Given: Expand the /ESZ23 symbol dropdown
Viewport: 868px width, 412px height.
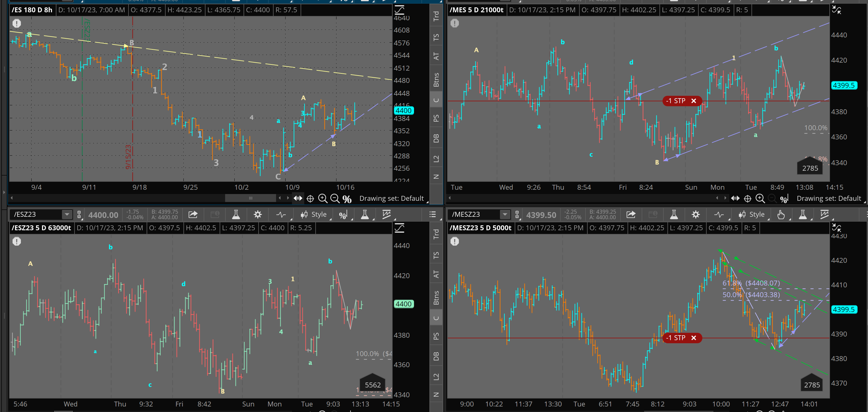Looking at the screenshot, I should point(67,214).
